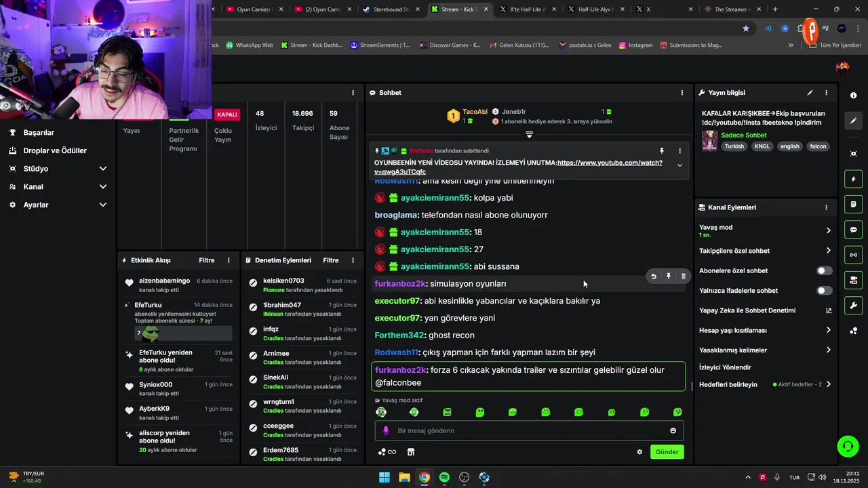Click the info icon in right sidebar
This screenshot has width=868, height=488.
tap(853, 96)
